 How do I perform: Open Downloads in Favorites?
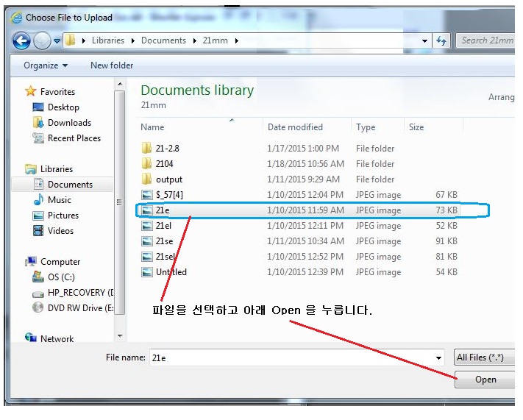coord(69,122)
